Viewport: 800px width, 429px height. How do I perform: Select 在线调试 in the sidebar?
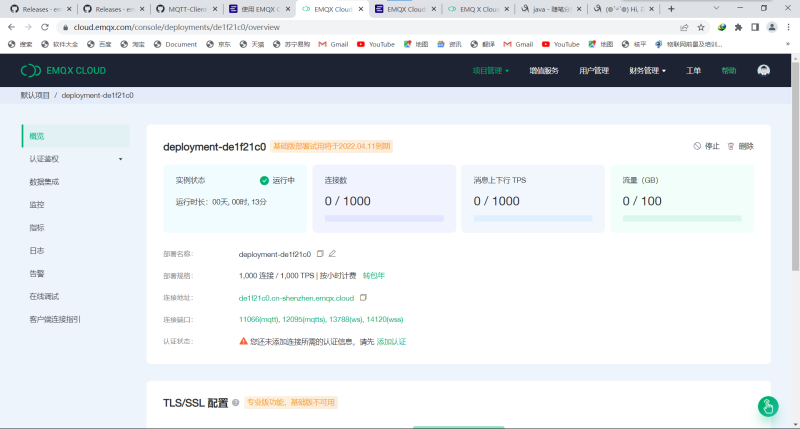76,296
